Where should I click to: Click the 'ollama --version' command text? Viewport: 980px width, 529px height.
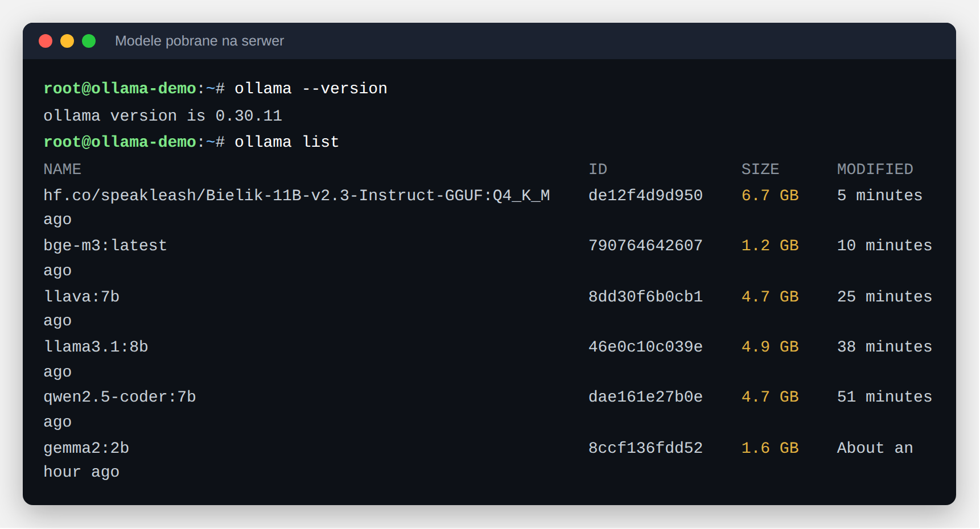click(x=311, y=88)
